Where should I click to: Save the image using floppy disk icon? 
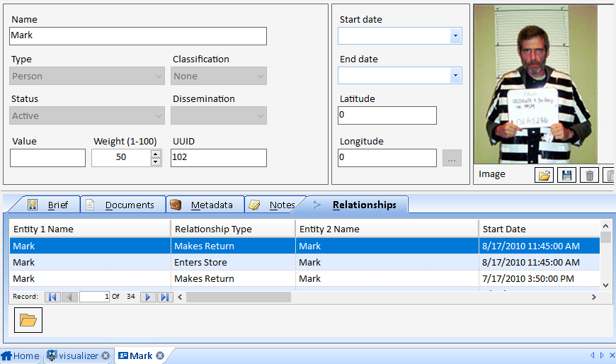(x=566, y=175)
